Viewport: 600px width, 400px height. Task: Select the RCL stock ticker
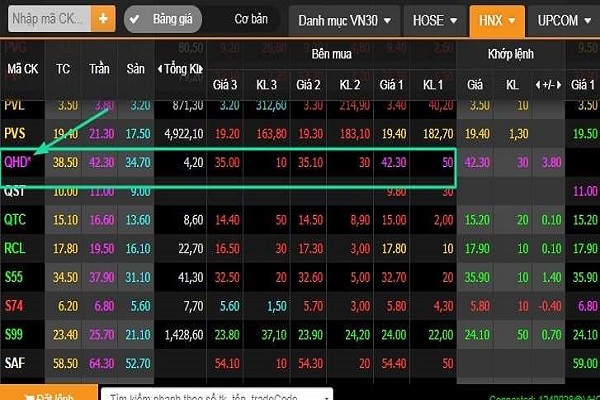click(x=15, y=249)
